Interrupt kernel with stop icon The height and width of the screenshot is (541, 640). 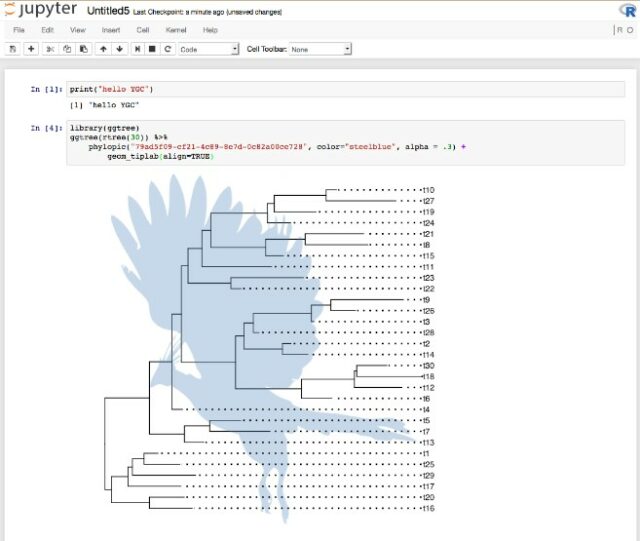[x=152, y=49]
